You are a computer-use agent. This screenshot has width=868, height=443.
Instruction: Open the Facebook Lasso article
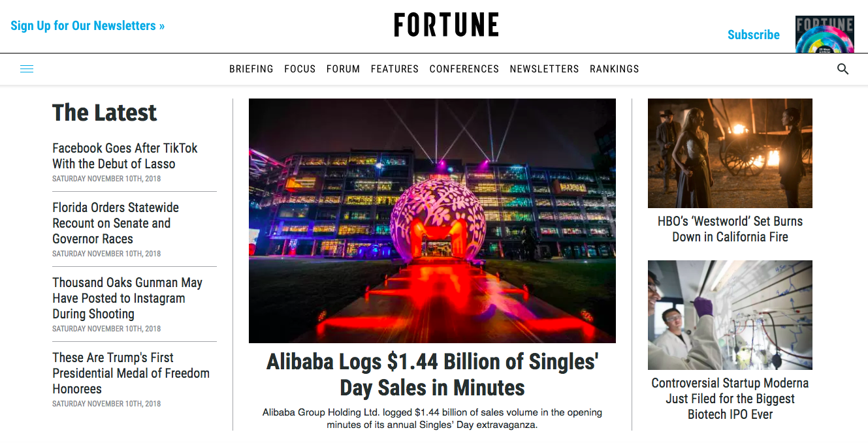pos(125,156)
